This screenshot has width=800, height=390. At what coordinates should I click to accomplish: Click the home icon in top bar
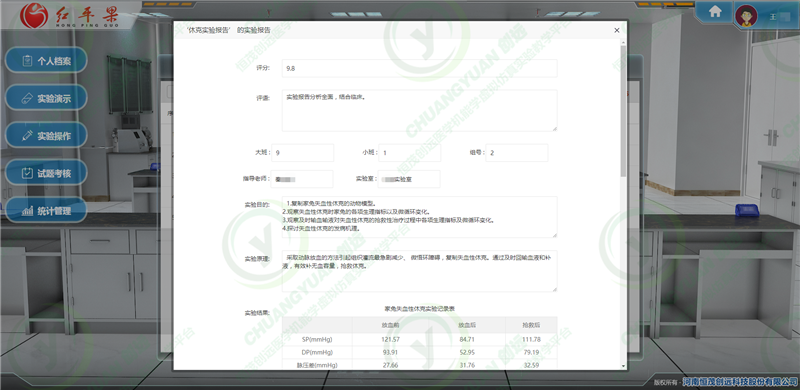715,12
